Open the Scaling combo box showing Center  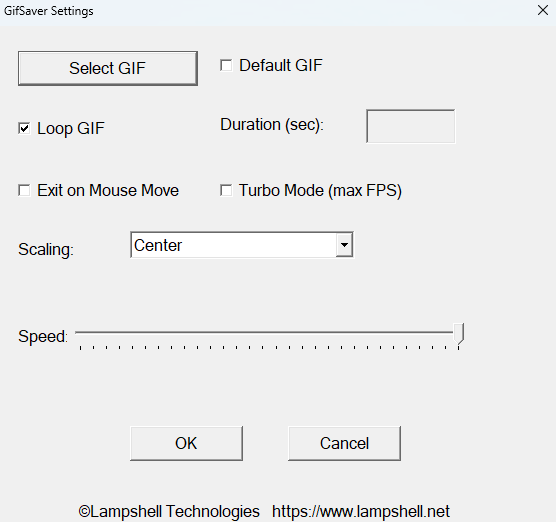tap(242, 245)
